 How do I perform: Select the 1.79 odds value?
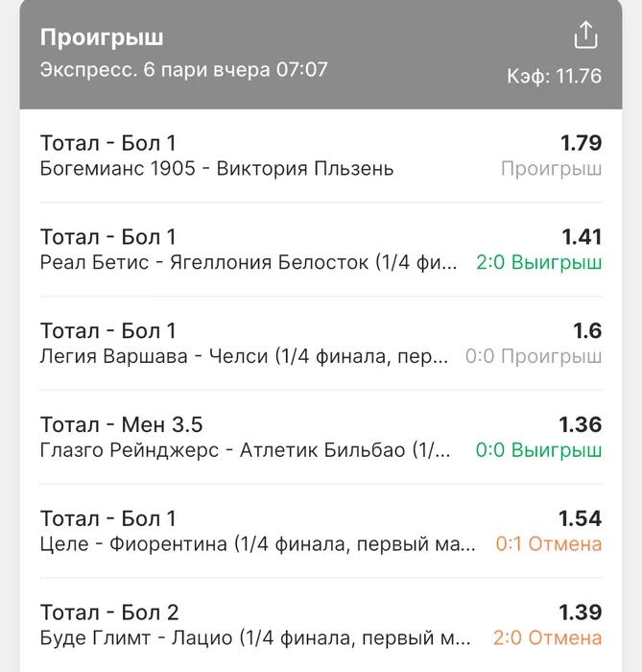(x=582, y=143)
